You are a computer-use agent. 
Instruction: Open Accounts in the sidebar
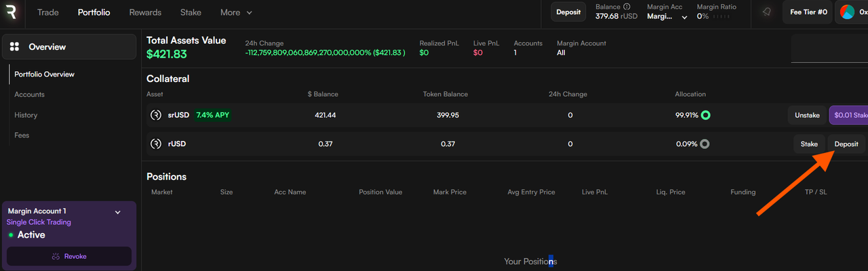pyautogui.click(x=29, y=95)
